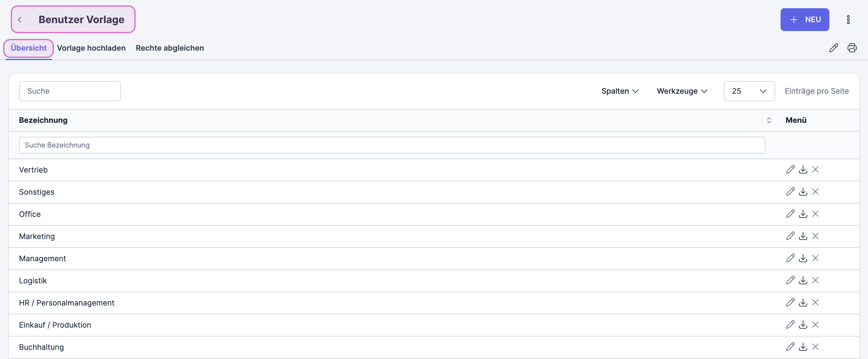Click the NEU button
868x359 pixels.
click(804, 20)
